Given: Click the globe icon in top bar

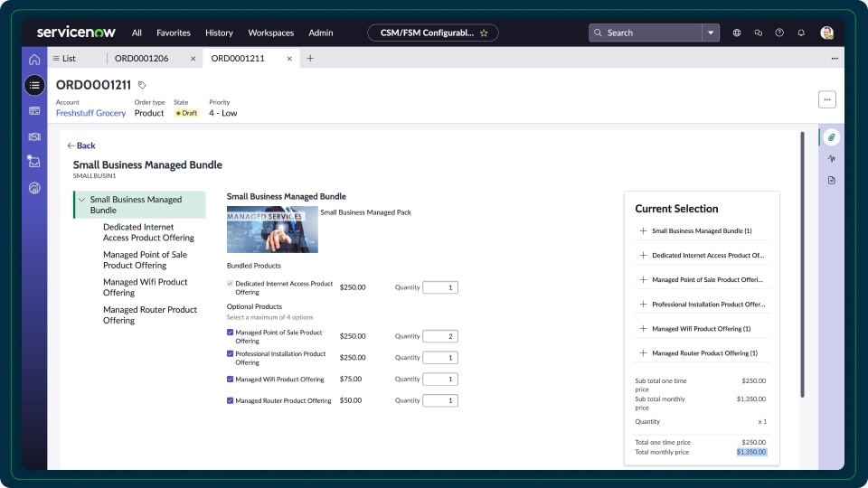Looking at the screenshot, I should (x=737, y=33).
